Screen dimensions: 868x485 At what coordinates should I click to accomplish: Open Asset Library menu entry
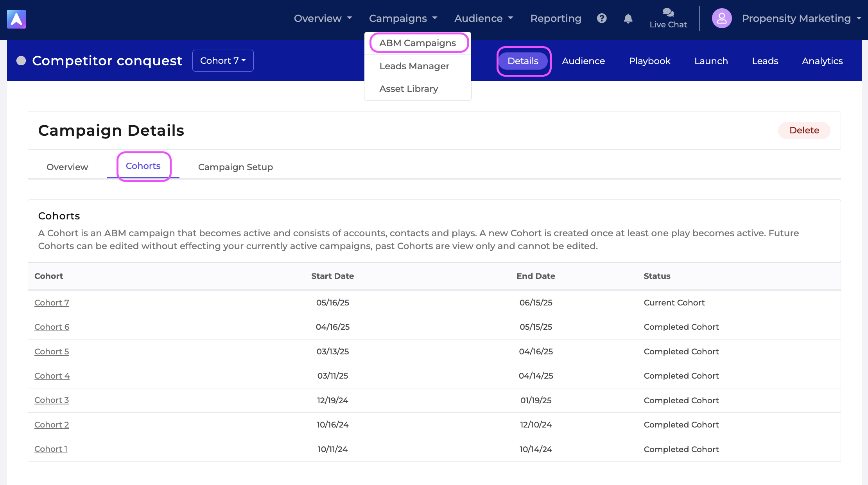coord(409,89)
